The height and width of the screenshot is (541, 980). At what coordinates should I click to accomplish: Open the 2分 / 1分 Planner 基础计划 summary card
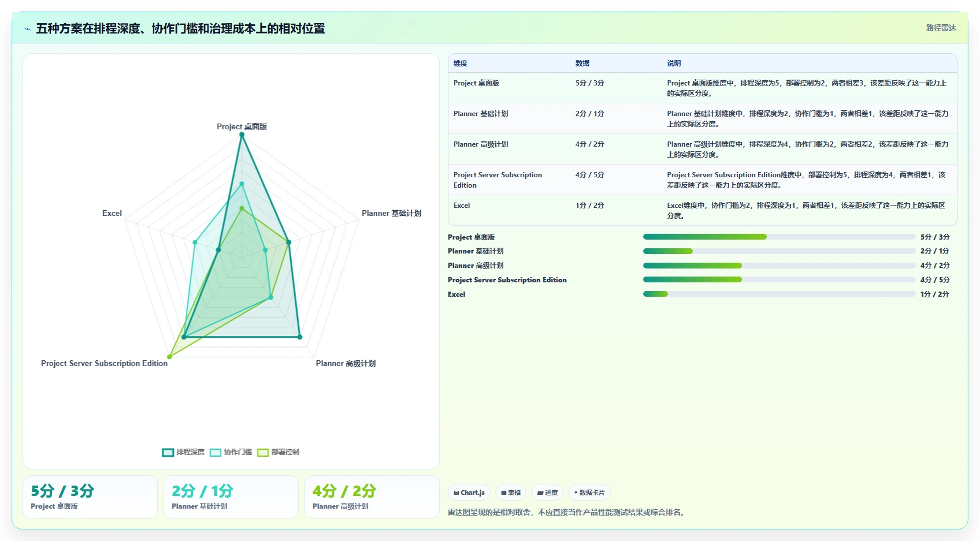[x=231, y=497]
